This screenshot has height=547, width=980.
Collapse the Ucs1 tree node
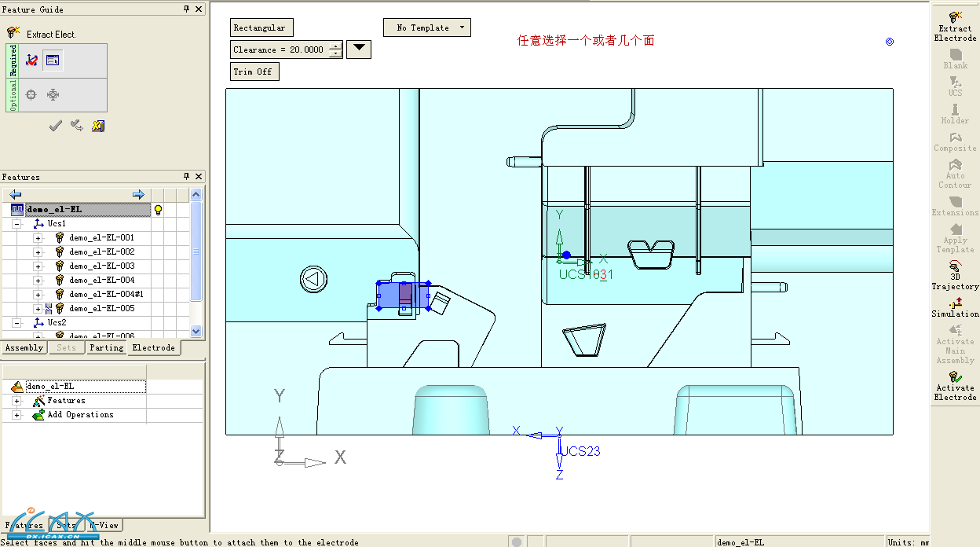point(16,224)
